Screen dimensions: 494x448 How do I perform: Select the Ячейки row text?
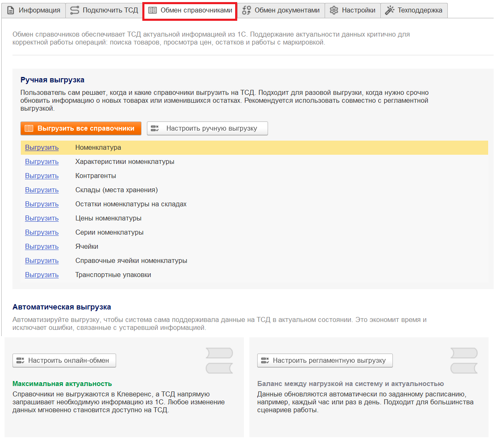[87, 247]
